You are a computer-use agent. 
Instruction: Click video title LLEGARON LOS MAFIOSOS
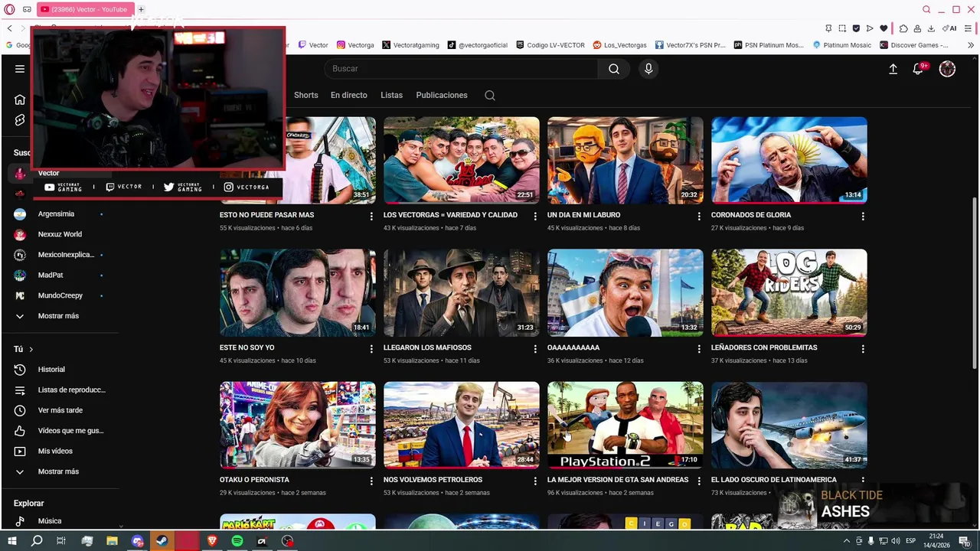pos(427,347)
